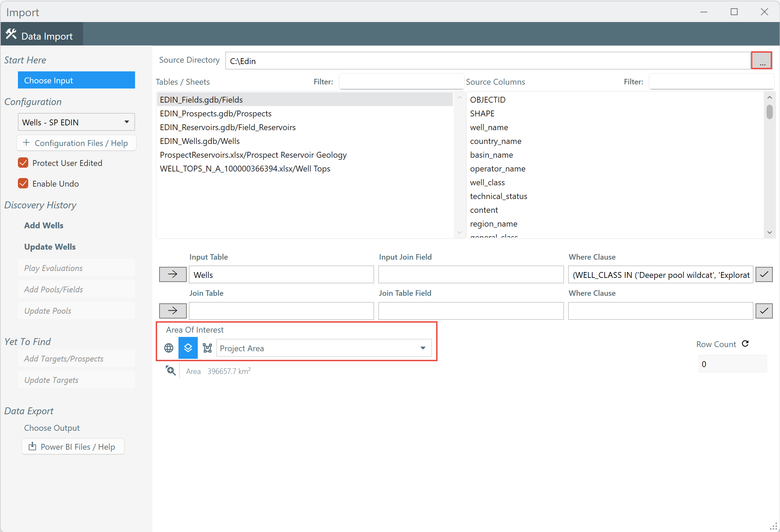
Task: Select the layers icon in Area Of Interest
Action: click(188, 348)
